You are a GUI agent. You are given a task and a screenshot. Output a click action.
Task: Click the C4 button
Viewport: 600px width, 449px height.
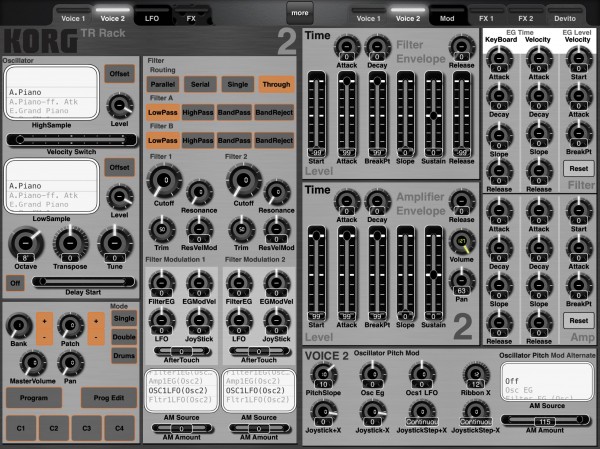pos(120,428)
